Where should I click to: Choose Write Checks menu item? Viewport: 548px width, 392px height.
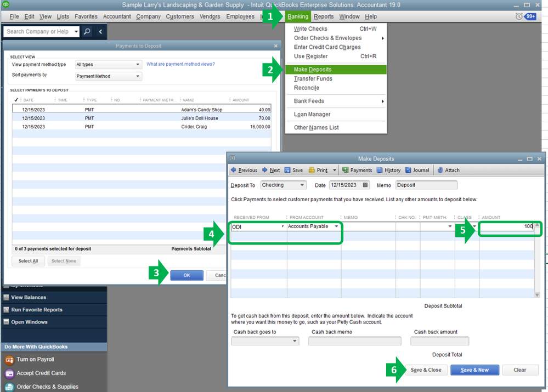[336, 29]
